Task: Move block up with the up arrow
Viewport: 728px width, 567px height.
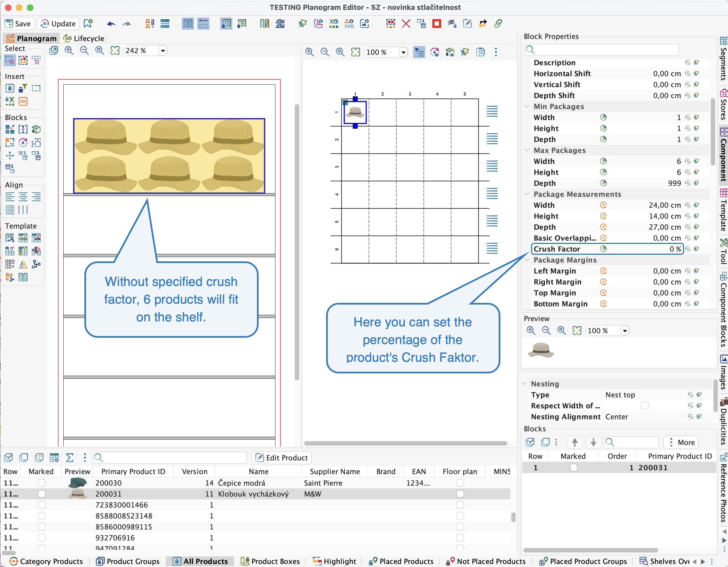Action: click(x=574, y=443)
